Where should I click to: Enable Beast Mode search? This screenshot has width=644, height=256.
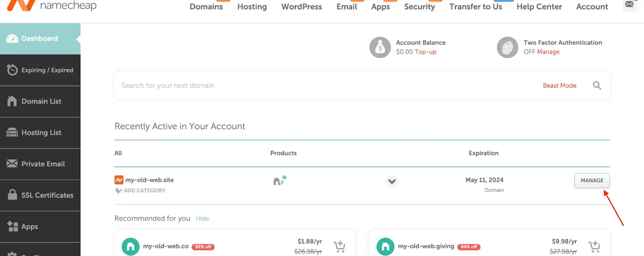pyautogui.click(x=559, y=85)
